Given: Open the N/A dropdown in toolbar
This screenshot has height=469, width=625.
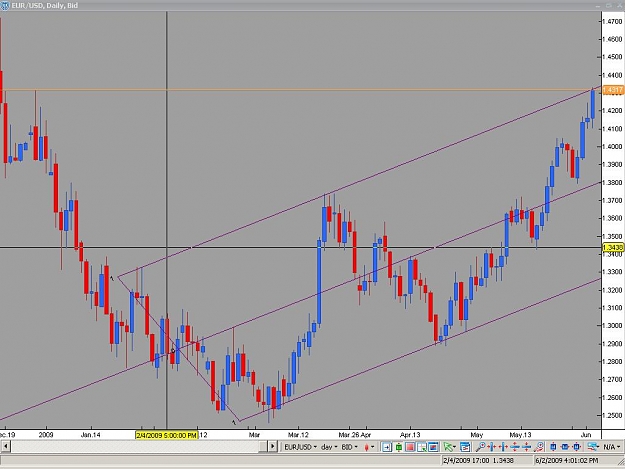Looking at the screenshot, I should pos(612,447).
